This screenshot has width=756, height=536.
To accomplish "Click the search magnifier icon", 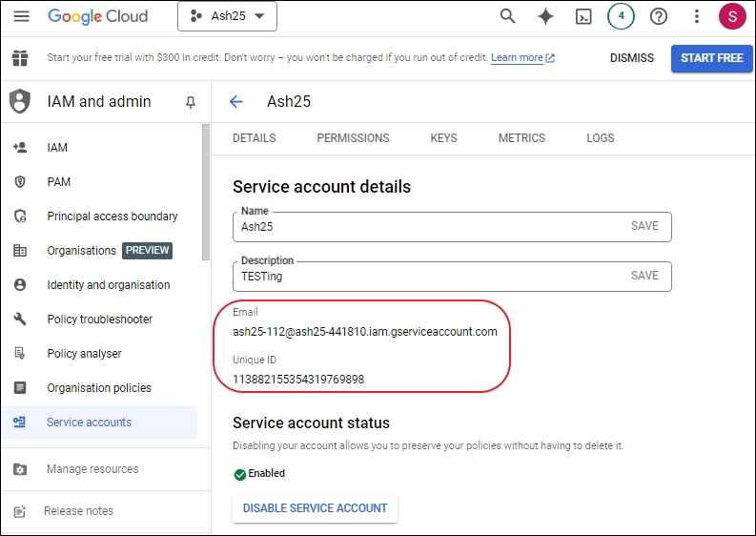I will [507, 16].
